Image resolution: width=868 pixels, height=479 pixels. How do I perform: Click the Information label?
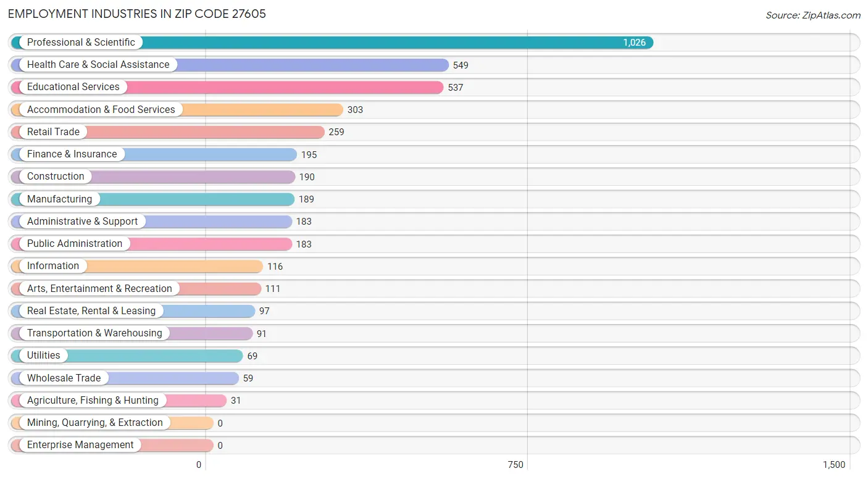pos(53,266)
